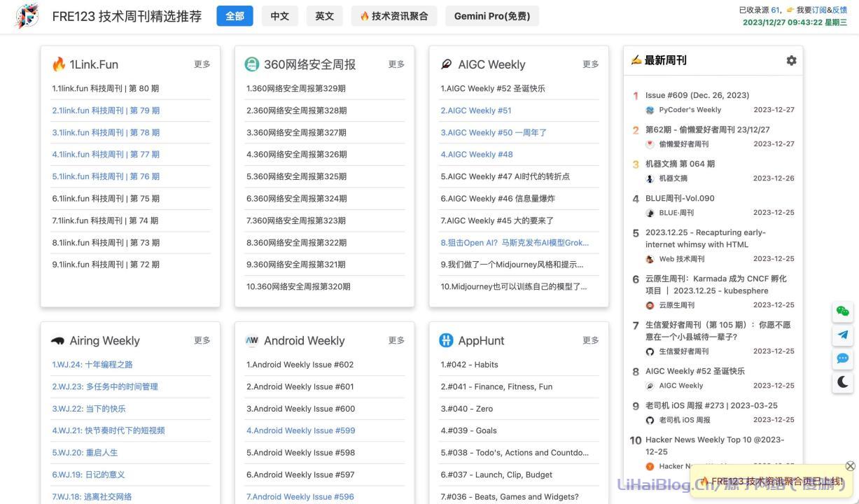Switch to the 英文 tab
This screenshot has height=504, width=859.
tap(325, 16)
